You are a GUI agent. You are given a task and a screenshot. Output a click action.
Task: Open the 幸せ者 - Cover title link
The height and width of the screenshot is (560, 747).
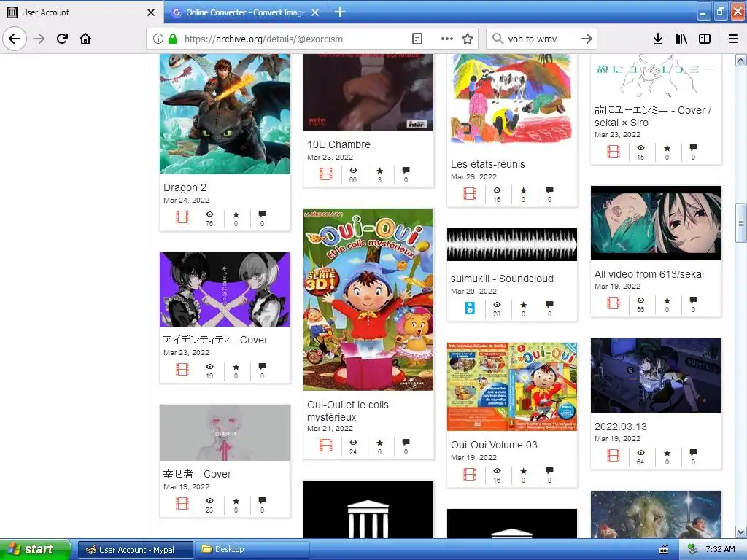(x=197, y=474)
